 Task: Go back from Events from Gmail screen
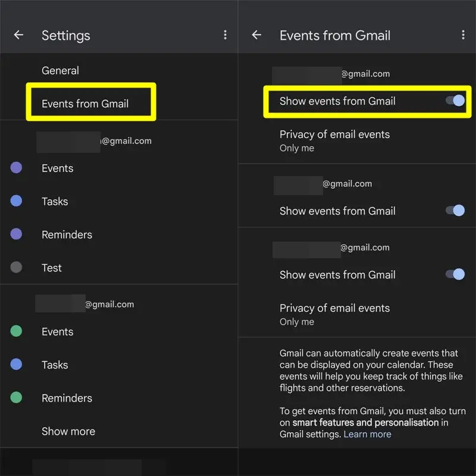256,35
